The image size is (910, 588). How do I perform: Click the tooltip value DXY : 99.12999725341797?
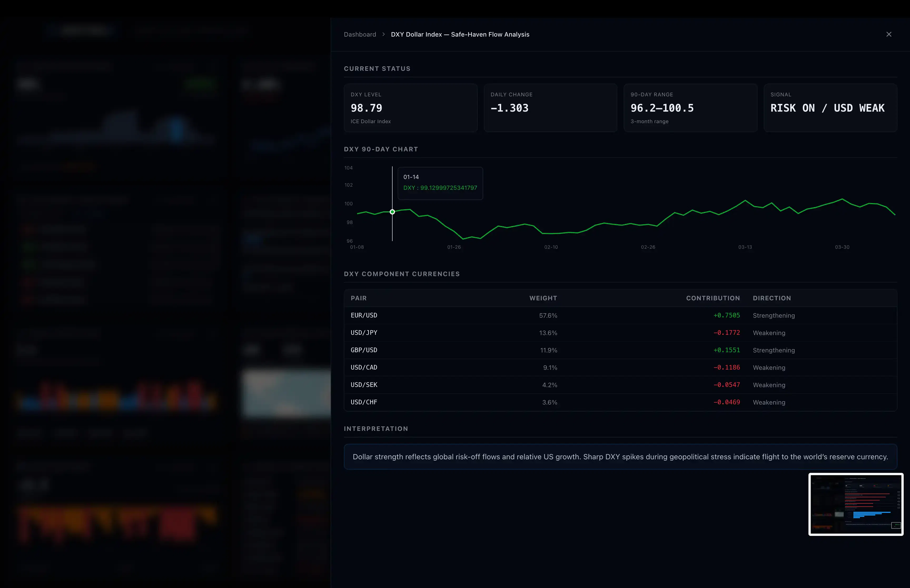click(x=440, y=188)
